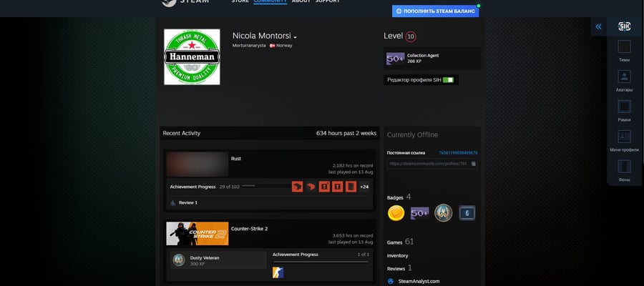Screen dimensions: 644x286
Task: Click the Rust achievement progress bar
Action: [x=265, y=187]
